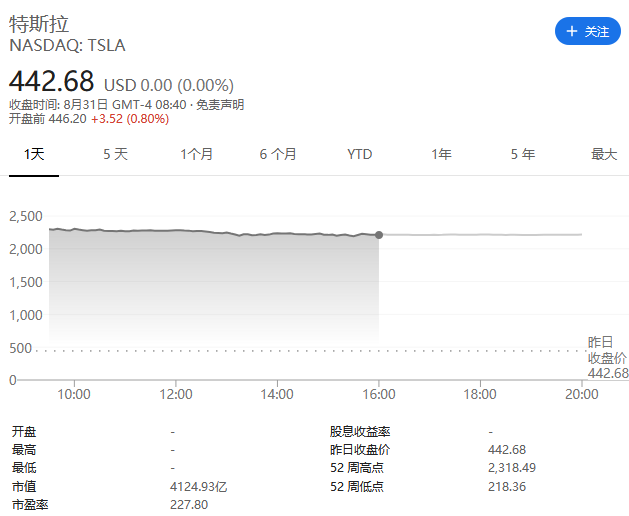Click the 关注 follow button
This screenshot has height=516, width=629.
click(587, 32)
